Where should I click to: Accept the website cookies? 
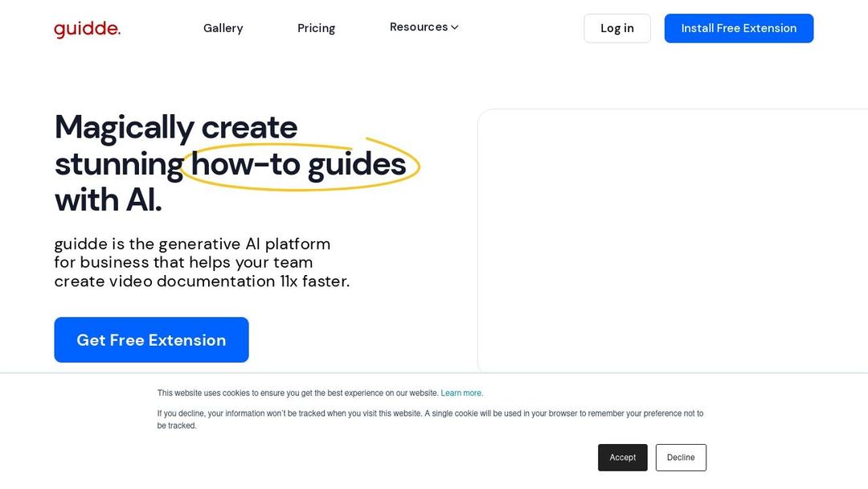pos(623,458)
